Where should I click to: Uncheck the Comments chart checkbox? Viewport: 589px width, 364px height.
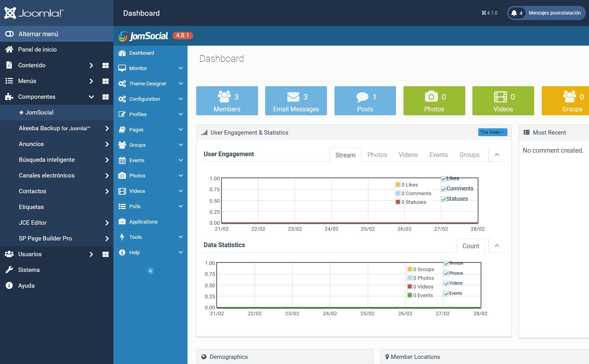(x=443, y=189)
